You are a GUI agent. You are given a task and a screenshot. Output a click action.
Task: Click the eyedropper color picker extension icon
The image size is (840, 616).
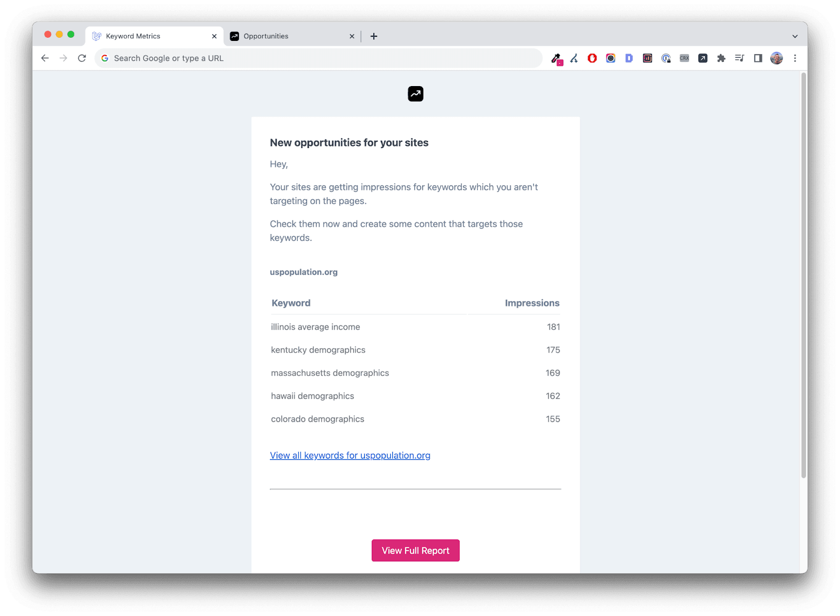pos(556,58)
